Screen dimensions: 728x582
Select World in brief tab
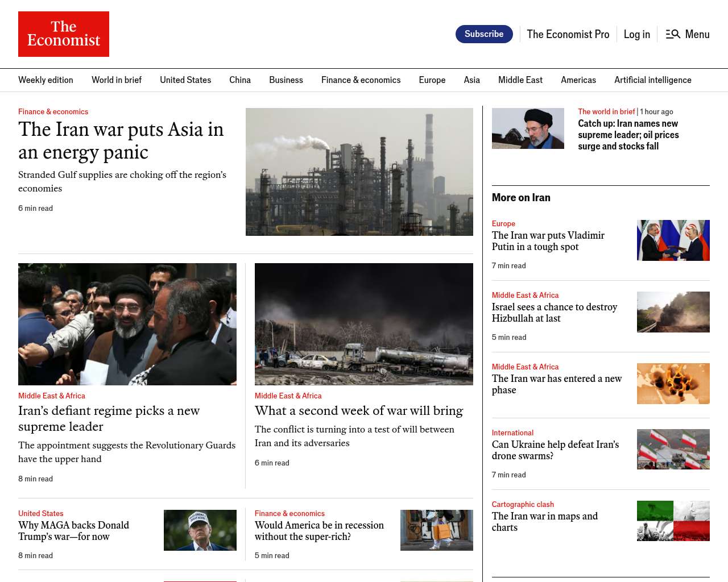click(117, 80)
